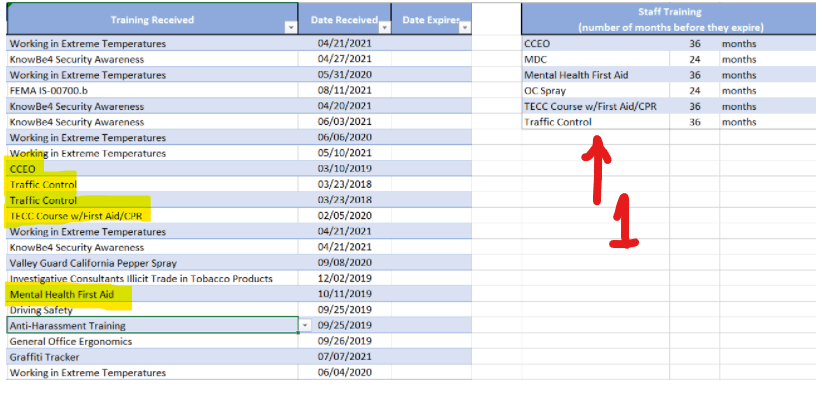Open the Anti-Harassment Training cell dropdown arrow

(x=305, y=326)
